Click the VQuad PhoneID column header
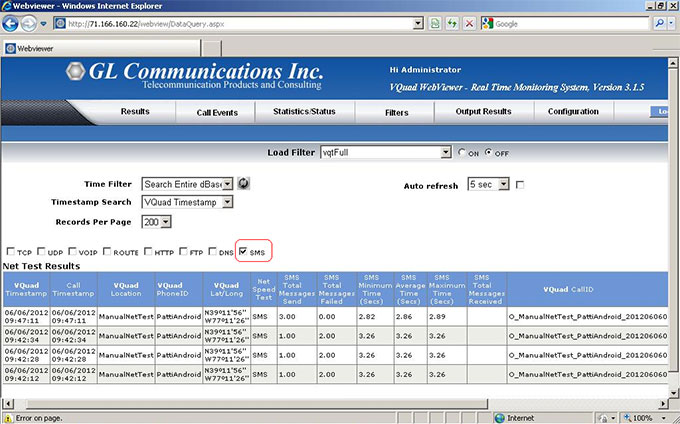Image resolution: width=680 pixels, height=424 pixels. pyautogui.click(x=179, y=289)
